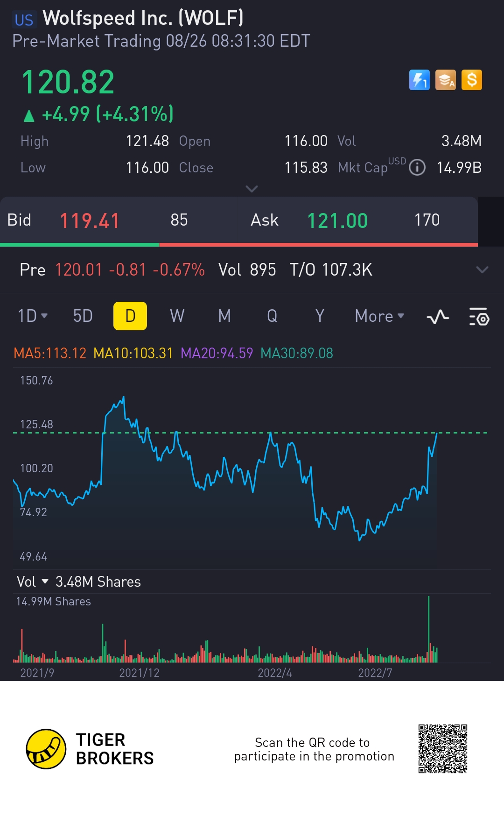Open the More timeframes dropdown

pos(379,316)
